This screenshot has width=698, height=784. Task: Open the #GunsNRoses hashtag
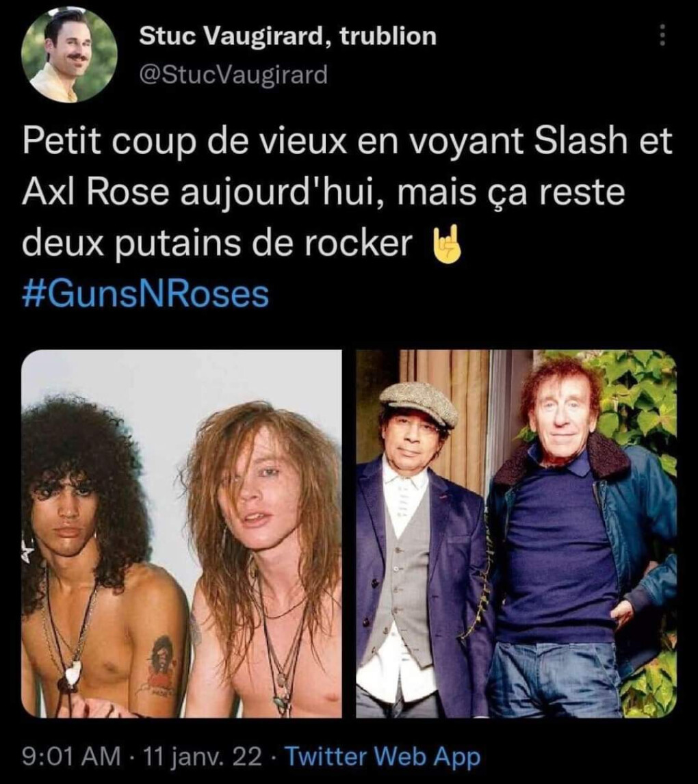(x=146, y=294)
